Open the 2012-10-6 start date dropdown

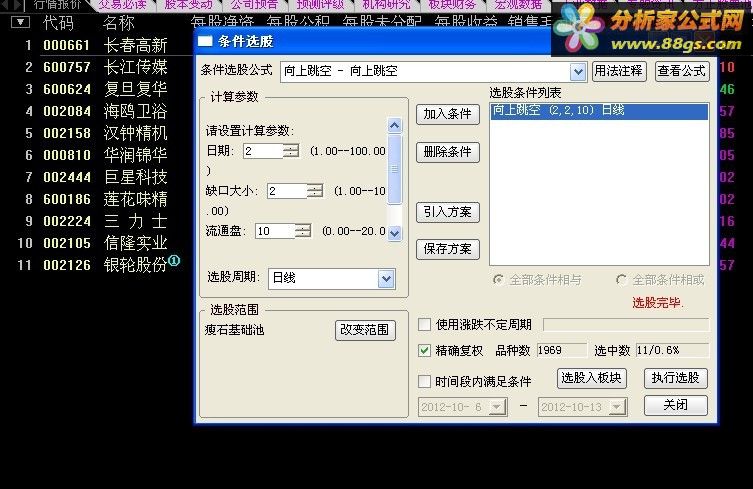[x=498, y=407]
